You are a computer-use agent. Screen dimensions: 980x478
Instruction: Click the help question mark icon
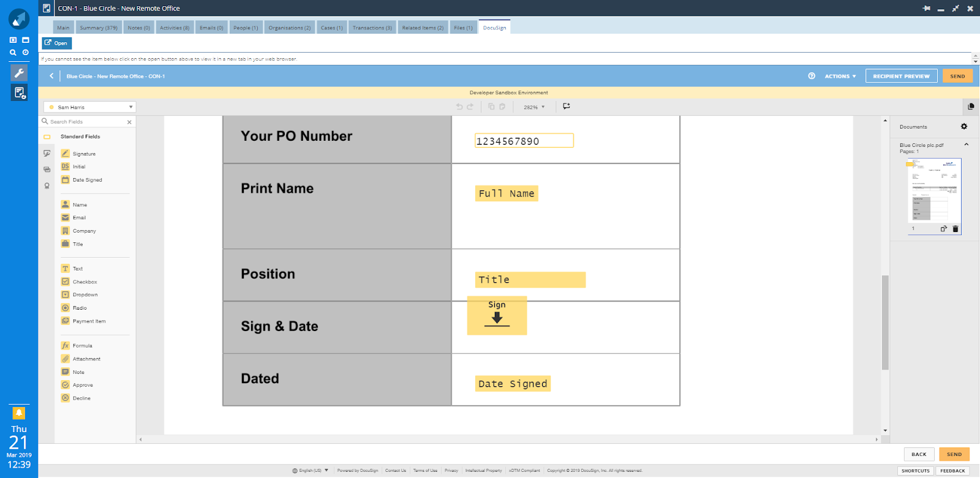pyautogui.click(x=812, y=76)
